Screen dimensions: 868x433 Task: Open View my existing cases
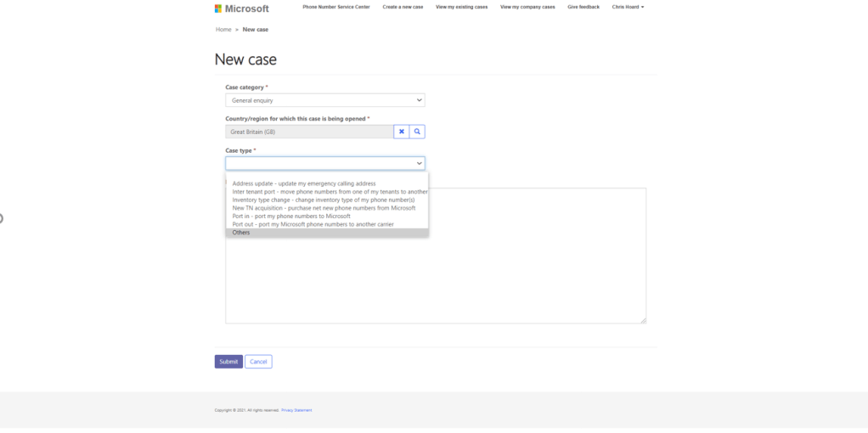(461, 7)
